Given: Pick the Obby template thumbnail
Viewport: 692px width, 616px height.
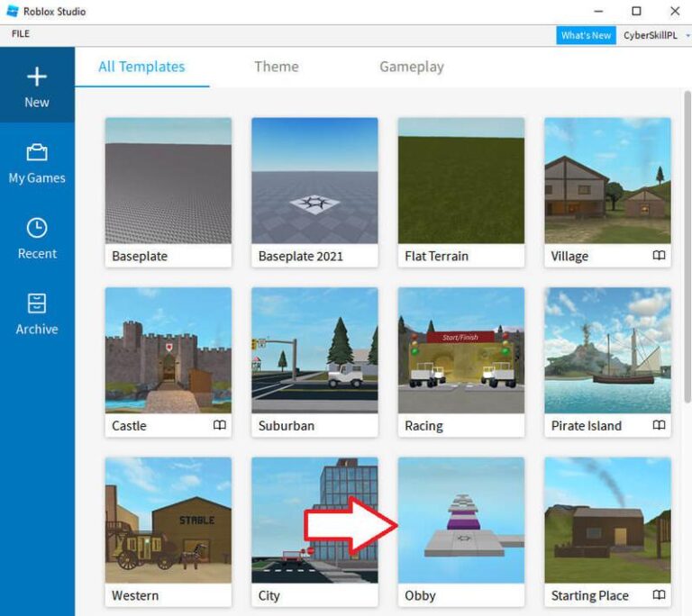Looking at the screenshot, I should 461,521.
